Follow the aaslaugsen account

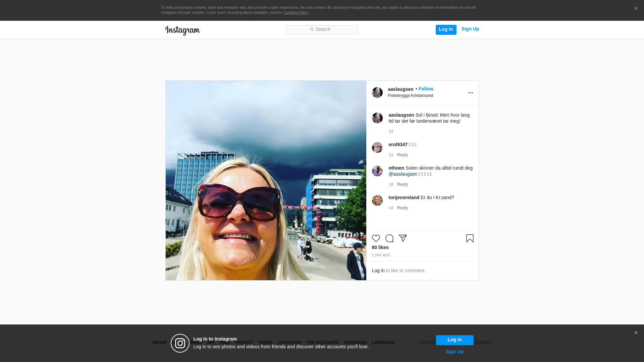point(426,89)
